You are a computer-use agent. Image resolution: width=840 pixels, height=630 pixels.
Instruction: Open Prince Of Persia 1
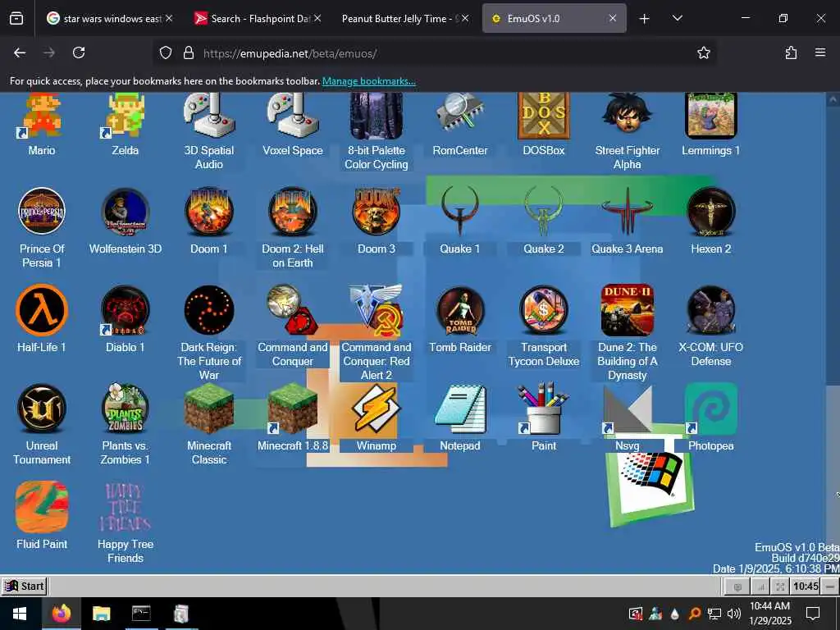point(42,212)
